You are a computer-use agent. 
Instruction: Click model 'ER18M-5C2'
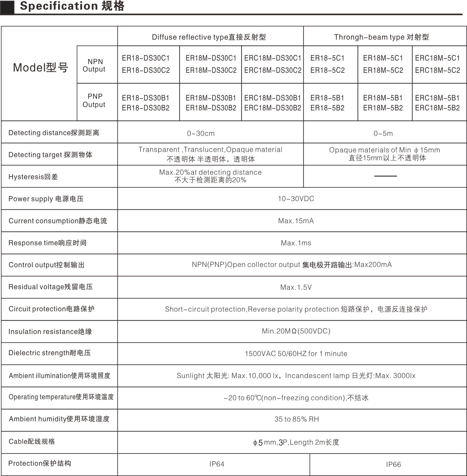pos(383,70)
